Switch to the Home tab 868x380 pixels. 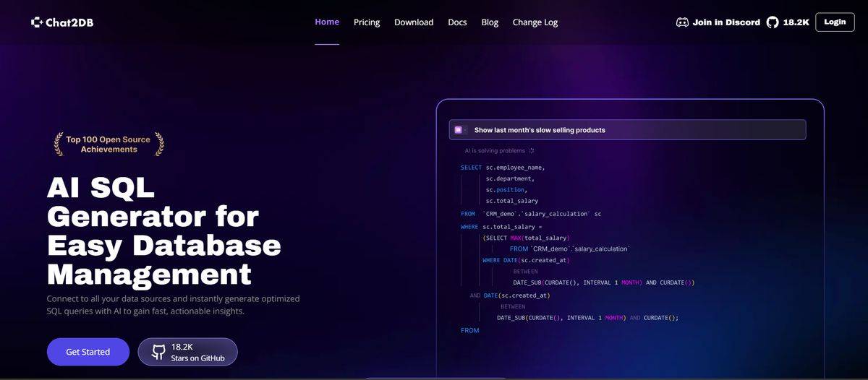point(327,22)
